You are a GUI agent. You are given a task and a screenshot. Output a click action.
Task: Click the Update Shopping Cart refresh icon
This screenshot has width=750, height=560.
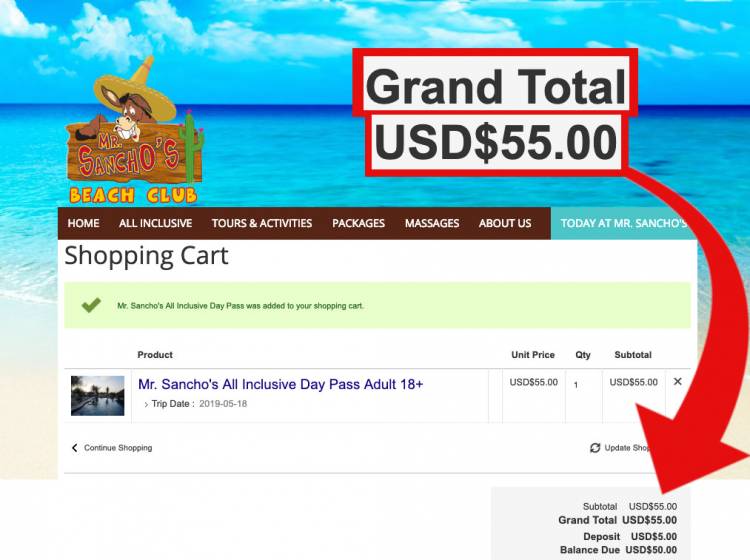pyautogui.click(x=595, y=448)
